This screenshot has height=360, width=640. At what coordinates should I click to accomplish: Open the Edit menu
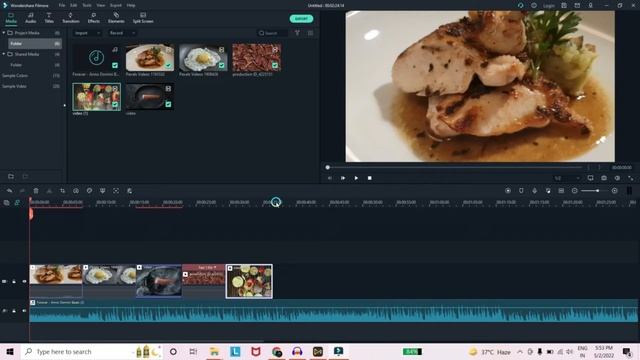coord(73,5)
